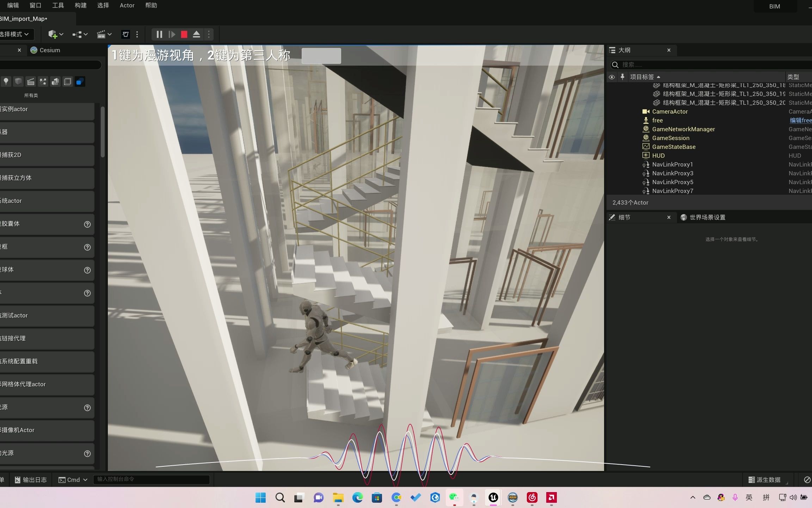
Task: Pause the play-in-editor session
Action: point(159,34)
